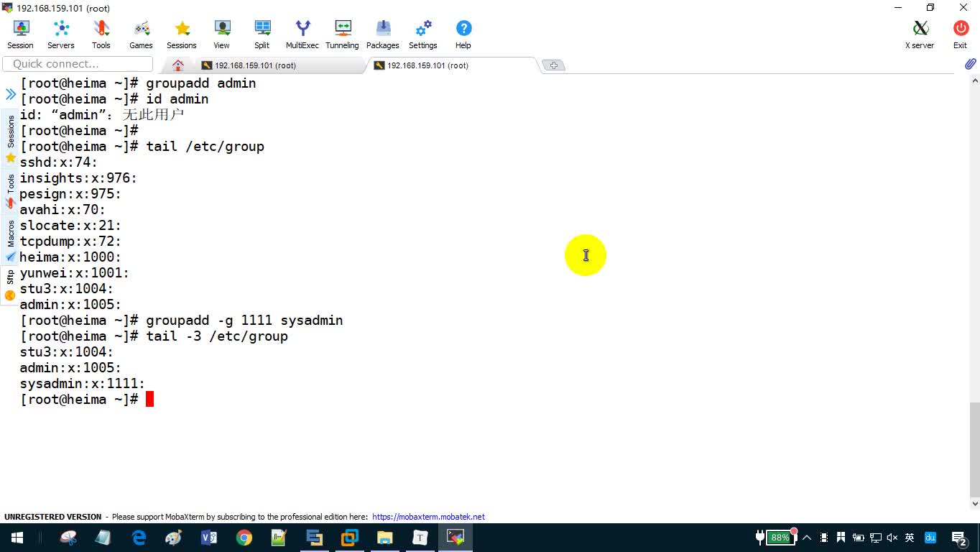980x552 pixels.
Task: Open a new tab with plus button
Action: (553, 65)
